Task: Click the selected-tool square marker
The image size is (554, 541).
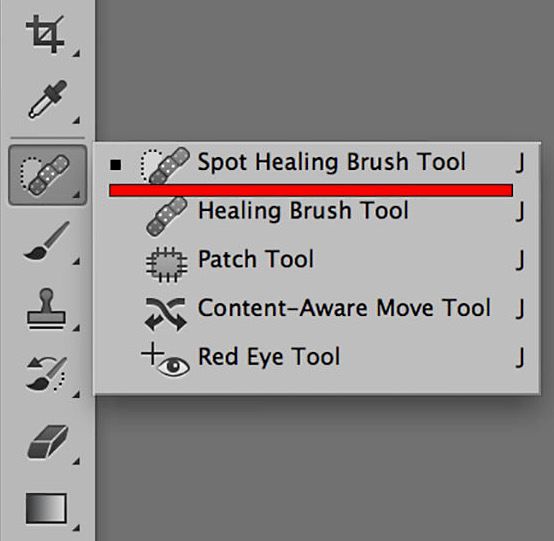Action: tap(116, 165)
